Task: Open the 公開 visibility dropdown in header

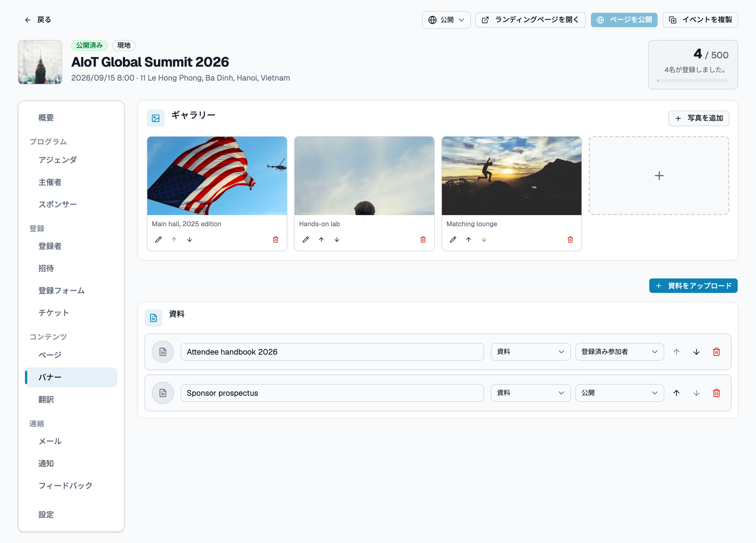Action: coord(446,20)
